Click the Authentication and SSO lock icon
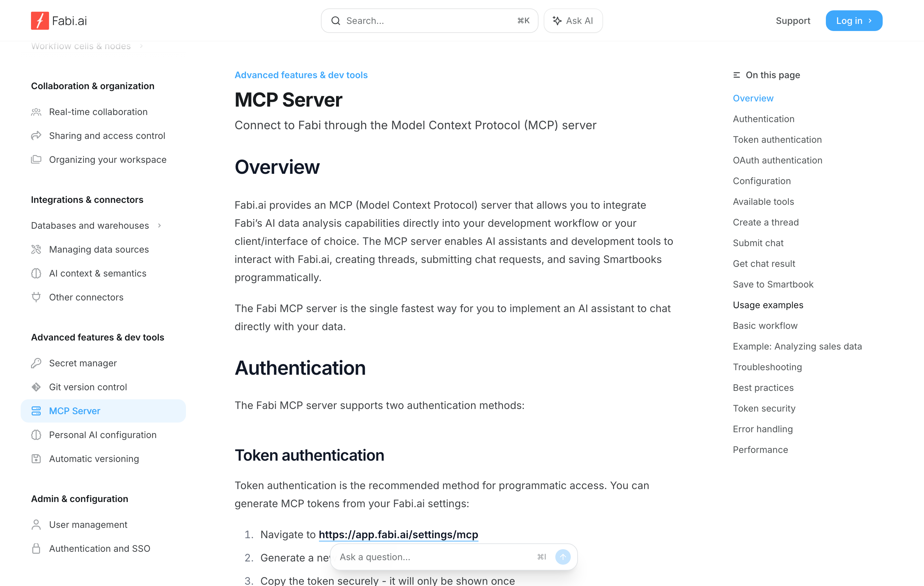 tap(36, 549)
